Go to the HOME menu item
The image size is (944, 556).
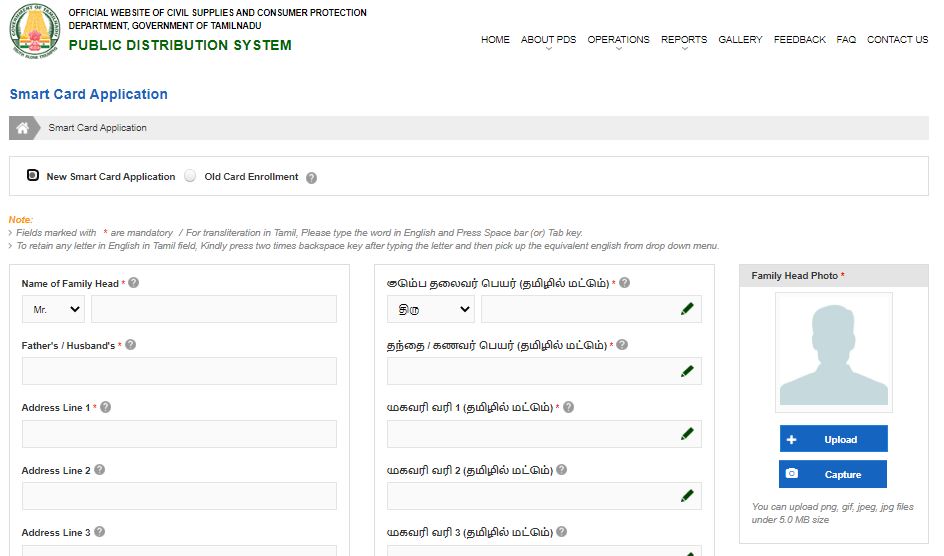tap(495, 40)
